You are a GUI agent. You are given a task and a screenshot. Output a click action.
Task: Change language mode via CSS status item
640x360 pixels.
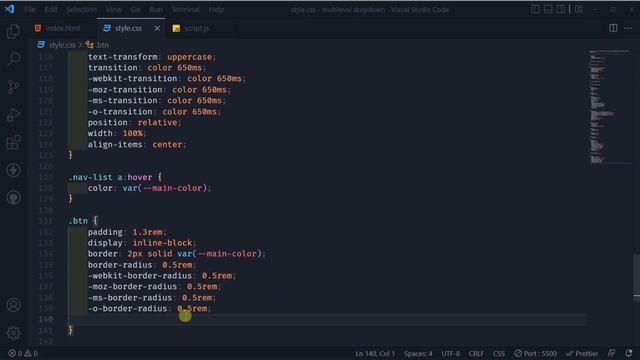point(499,353)
